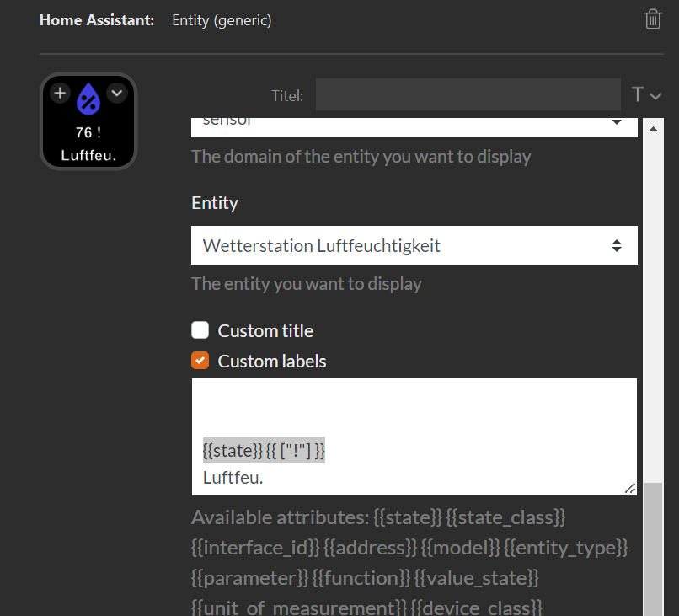Enable the Custom title checkbox
The width and height of the screenshot is (679, 616).
200,329
